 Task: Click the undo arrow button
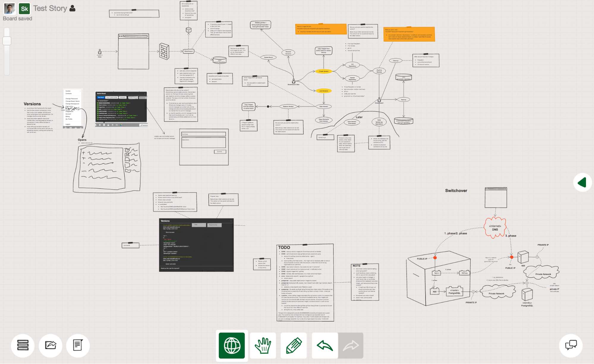(325, 345)
